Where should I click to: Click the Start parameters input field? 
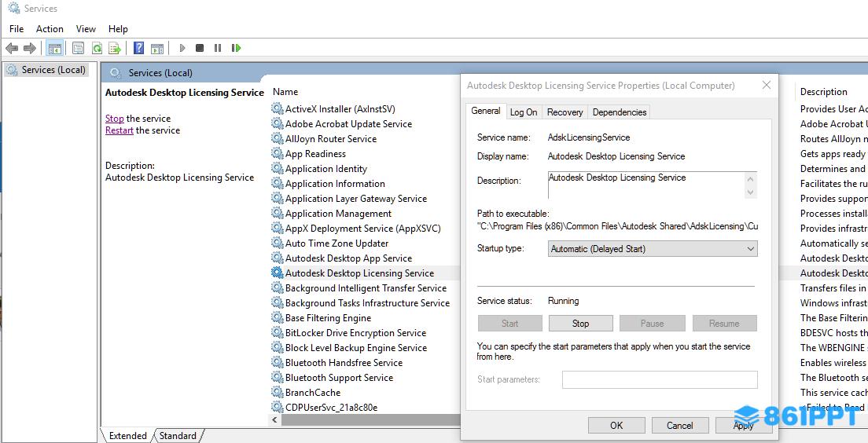(x=660, y=379)
